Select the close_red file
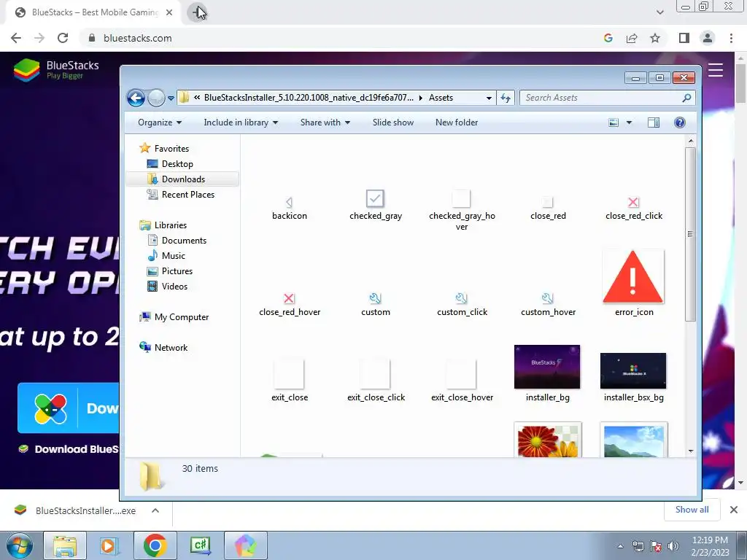Image resolution: width=747 pixels, height=560 pixels. [x=548, y=209]
